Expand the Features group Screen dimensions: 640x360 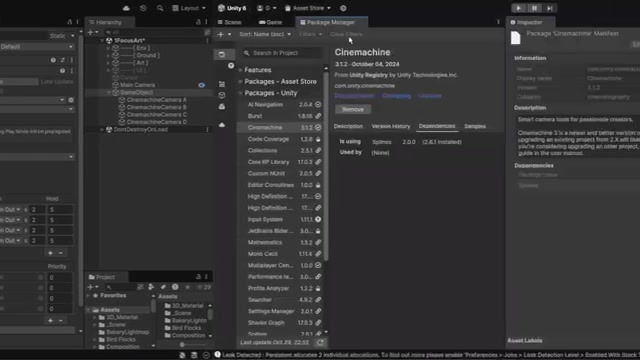click(x=240, y=70)
